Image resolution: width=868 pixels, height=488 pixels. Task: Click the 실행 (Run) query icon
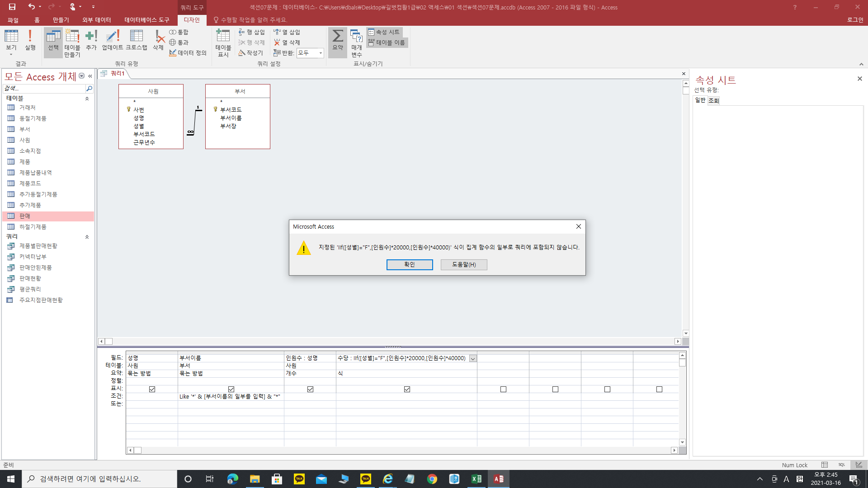(x=30, y=40)
